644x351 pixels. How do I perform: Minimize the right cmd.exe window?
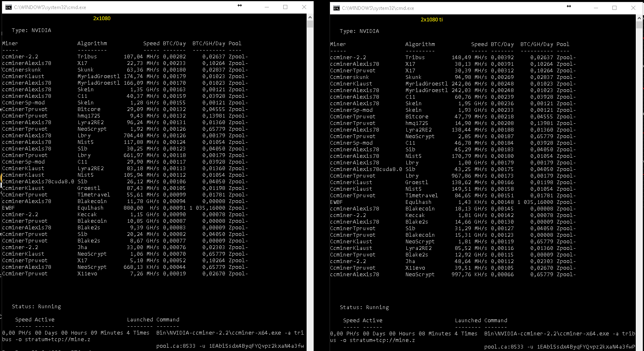pos(596,8)
